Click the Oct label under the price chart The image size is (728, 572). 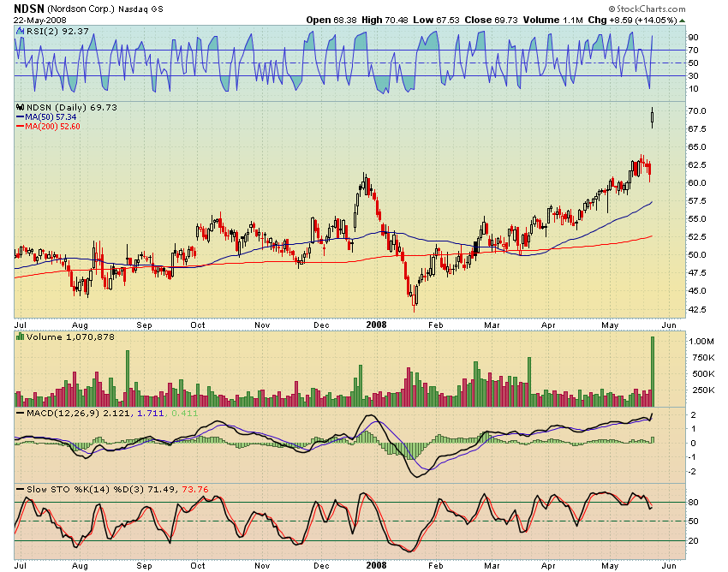coord(198,325)
